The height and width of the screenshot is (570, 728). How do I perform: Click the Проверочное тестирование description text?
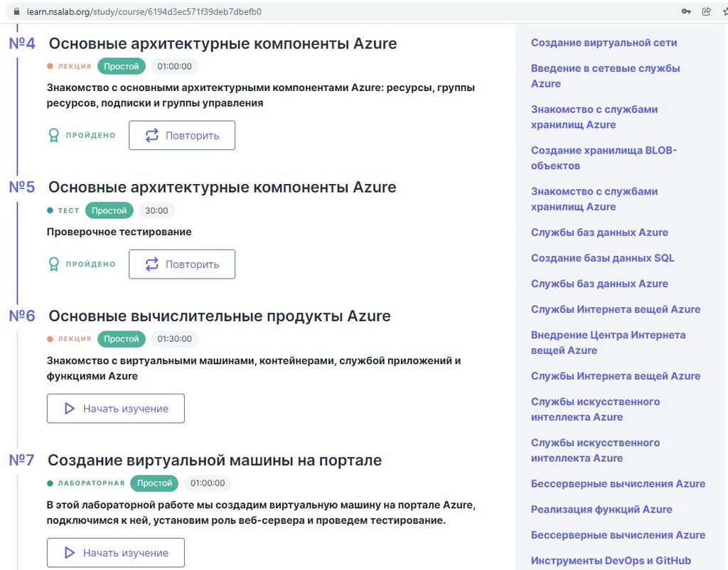(x=119, y=232)
